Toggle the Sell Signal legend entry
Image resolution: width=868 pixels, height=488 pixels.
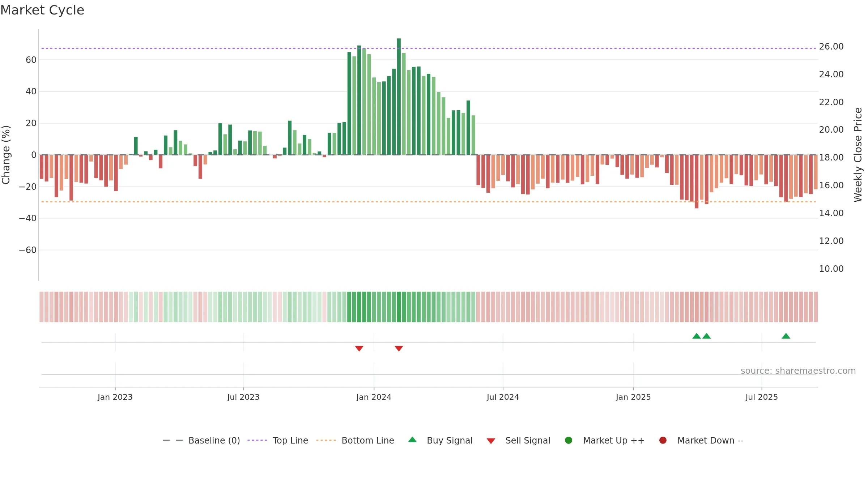[x=518, y=440]
